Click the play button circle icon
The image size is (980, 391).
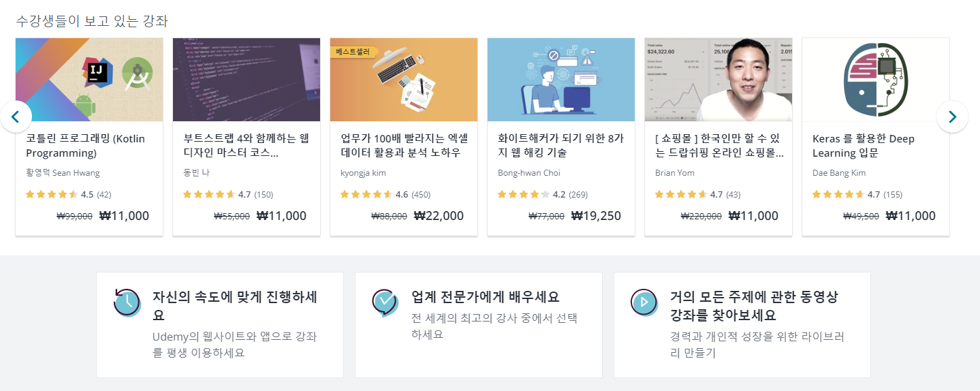[644, 302]
